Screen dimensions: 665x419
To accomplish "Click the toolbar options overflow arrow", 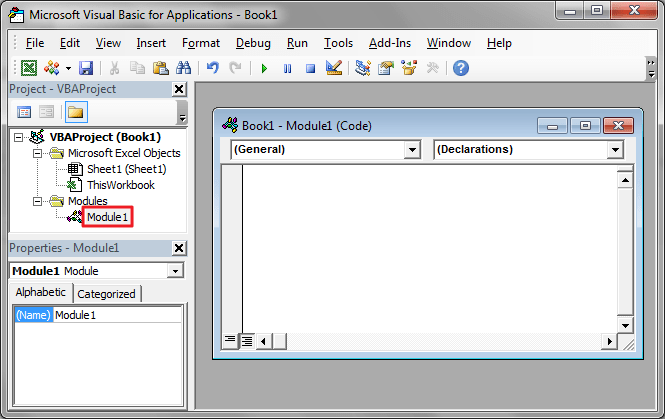I will tap(651, 69).
